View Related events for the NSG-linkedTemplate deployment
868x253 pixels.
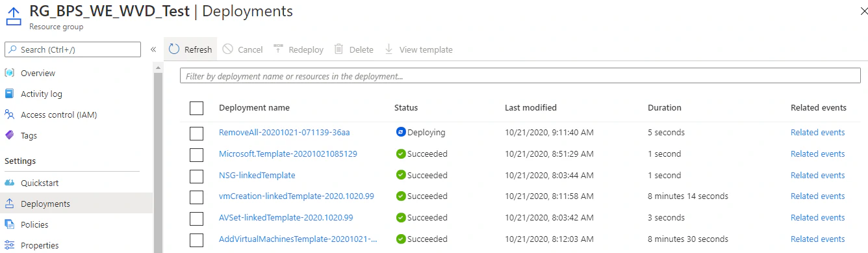[x=817, y=175]
